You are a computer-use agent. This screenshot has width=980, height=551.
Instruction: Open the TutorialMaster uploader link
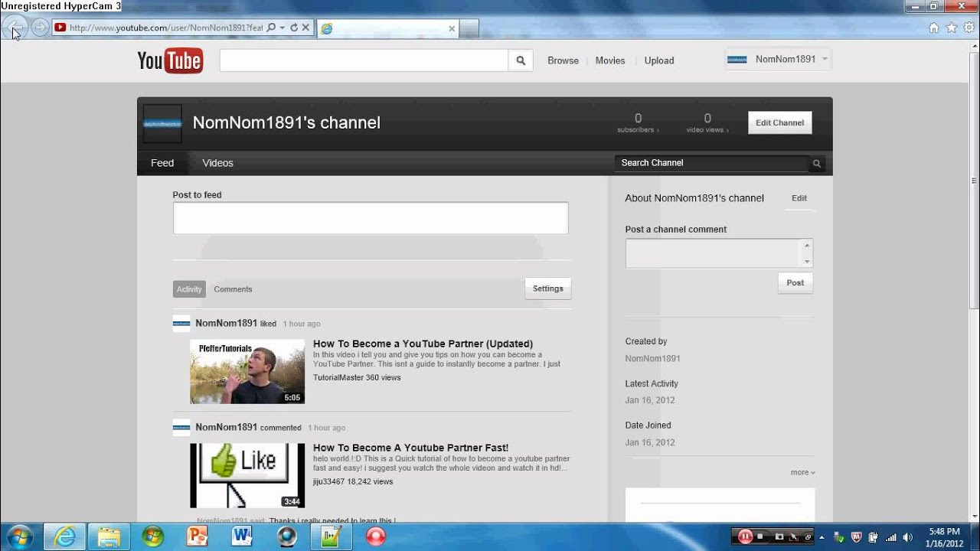[x=338, y=377]
